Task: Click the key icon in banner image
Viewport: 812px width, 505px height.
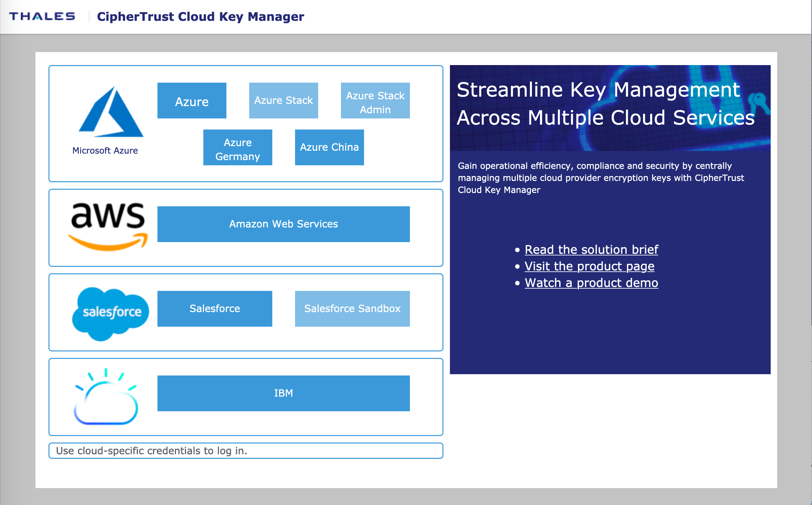Action: click(x=759, y=102)
